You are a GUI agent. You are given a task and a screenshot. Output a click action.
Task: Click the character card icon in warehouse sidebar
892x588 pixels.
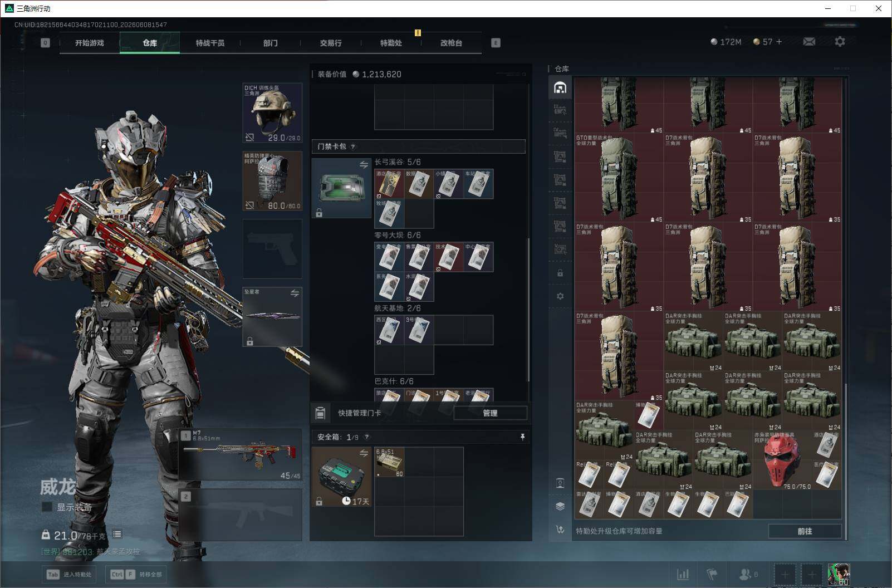point(560,483)
